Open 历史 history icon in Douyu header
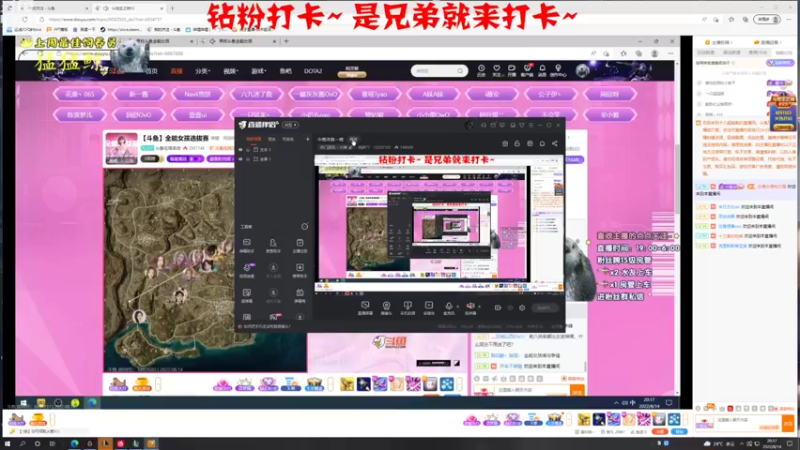 pyautogui.click(x=481, y=70)
